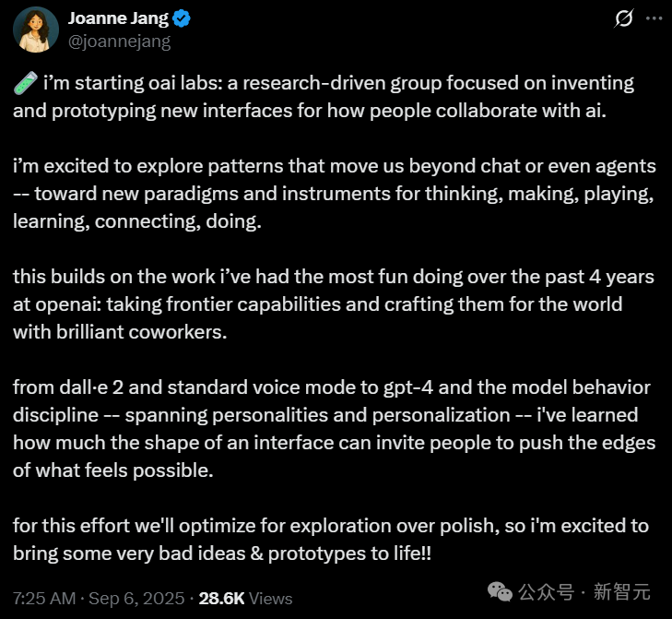672x619 pixels.
Task: Click the WeChat logo watermark icon
Action: 500,592
